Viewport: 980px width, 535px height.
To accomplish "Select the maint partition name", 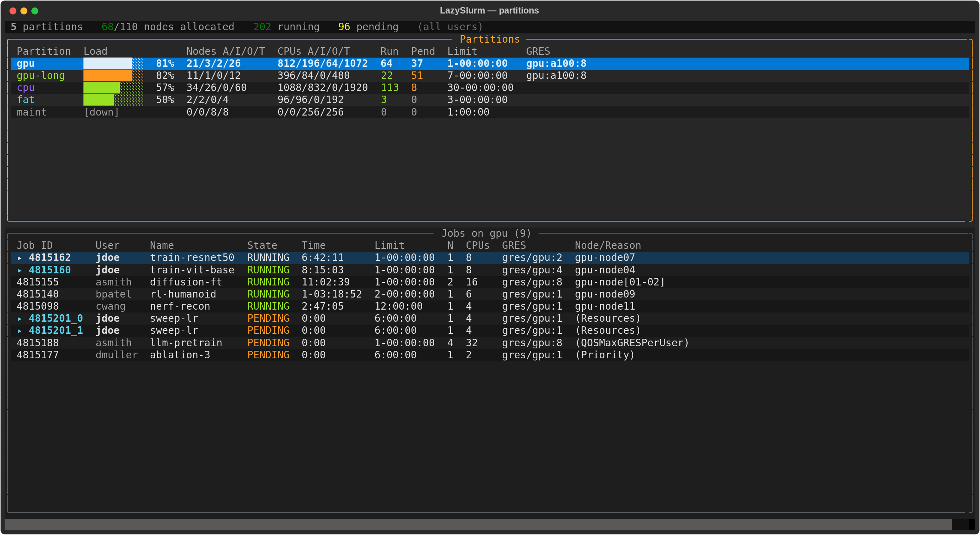I will [32, 112].
